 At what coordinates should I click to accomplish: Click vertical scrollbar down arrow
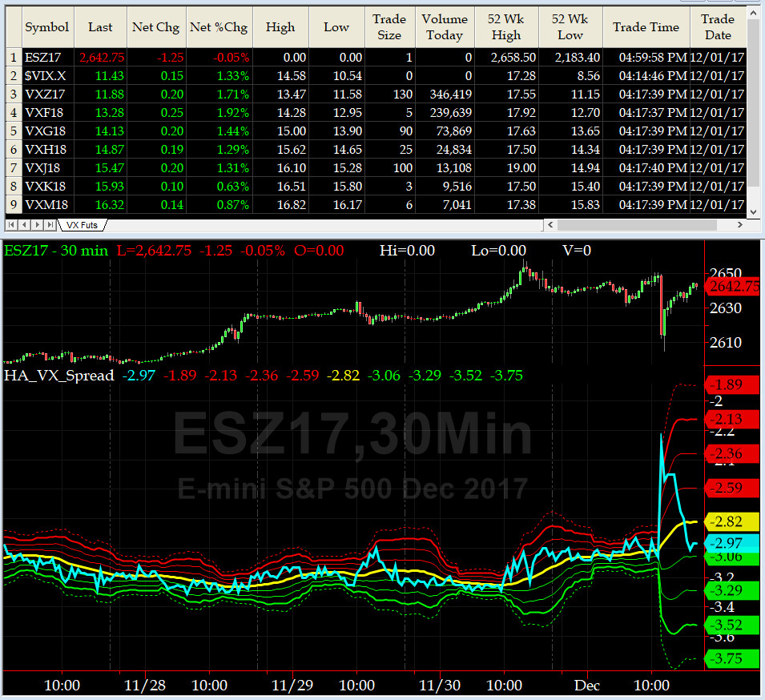[x=753, y=211]
